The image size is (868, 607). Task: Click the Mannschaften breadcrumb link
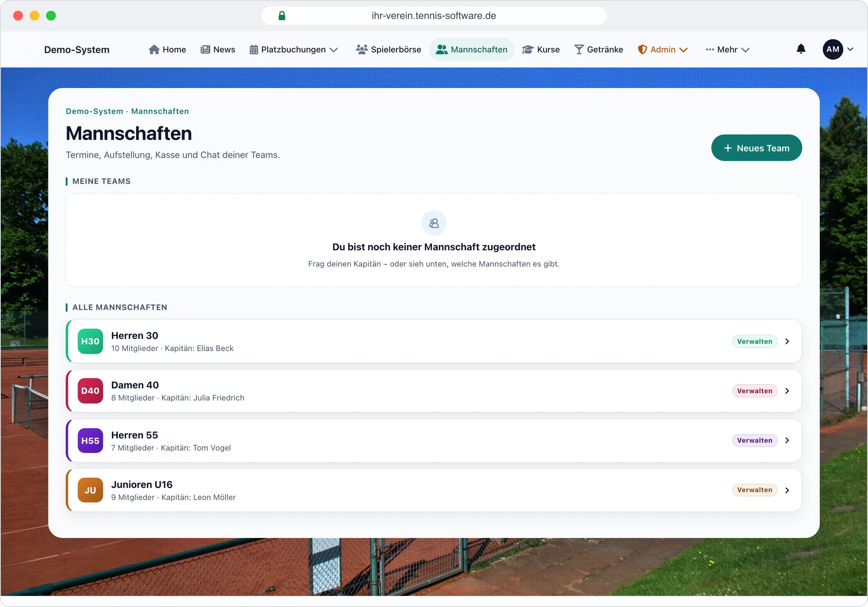pos(160,111)
